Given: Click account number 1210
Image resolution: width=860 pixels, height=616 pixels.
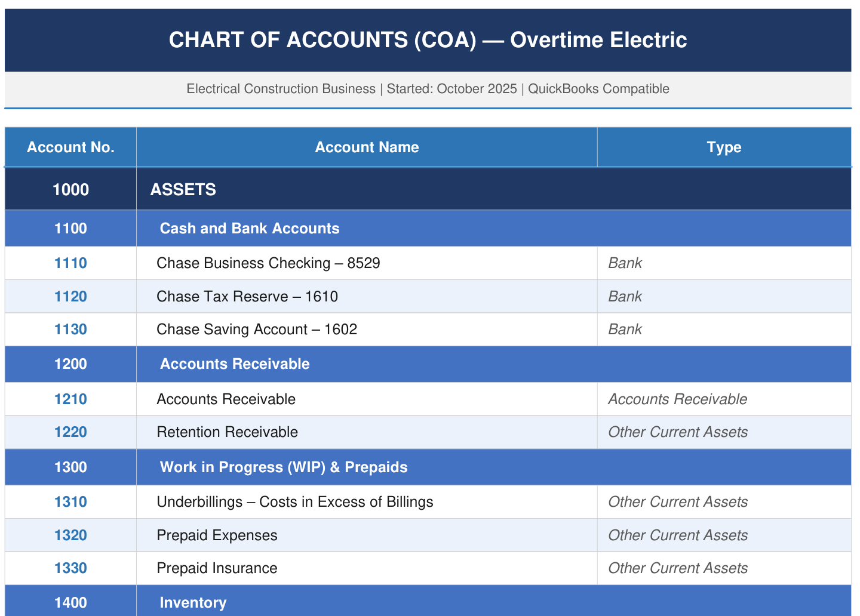Looking at the screenshot, I should [70, 399].
